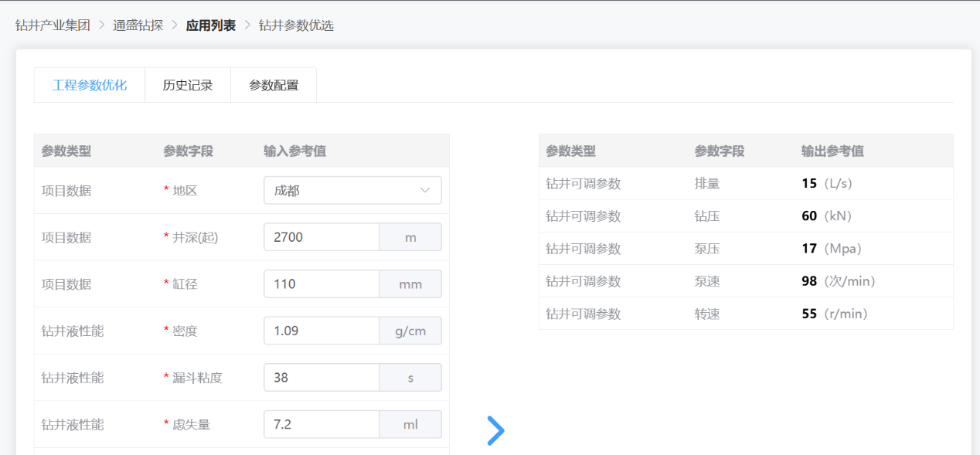Navigate to 通盛钻探 breadcrumb

(x=138, y=25)
